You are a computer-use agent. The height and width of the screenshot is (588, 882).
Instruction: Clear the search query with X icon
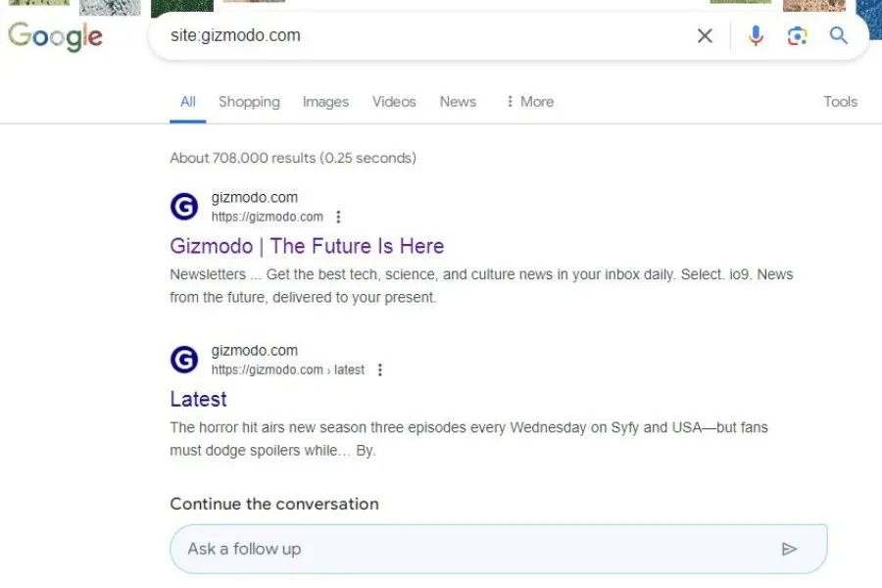click(705, 36)
